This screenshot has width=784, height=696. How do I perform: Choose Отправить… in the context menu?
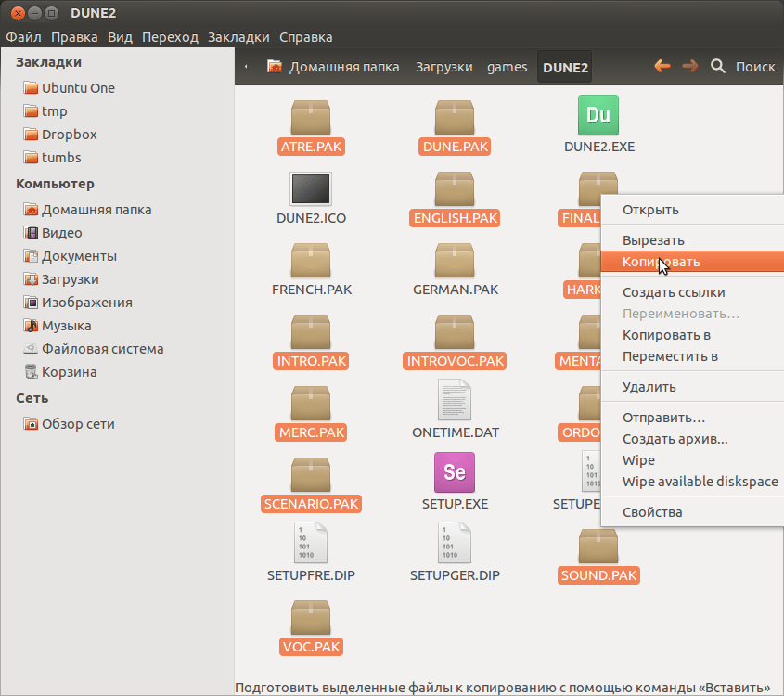pyautogui.click(x=692, y=418)
